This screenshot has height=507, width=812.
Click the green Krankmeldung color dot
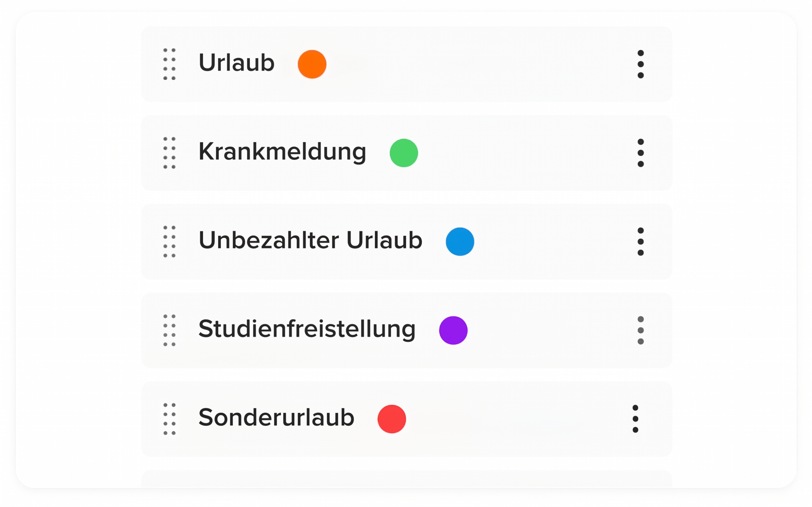tap(404, 153)
